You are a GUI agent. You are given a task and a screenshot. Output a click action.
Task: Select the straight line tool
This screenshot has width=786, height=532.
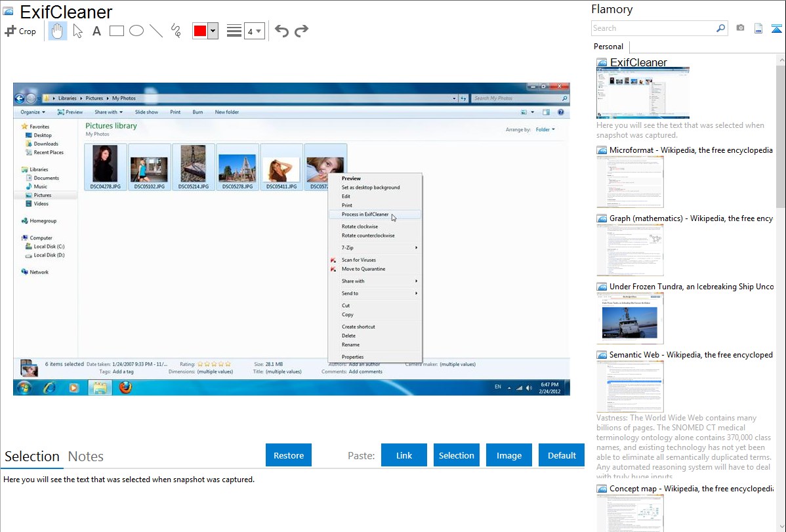coord(156,31)
